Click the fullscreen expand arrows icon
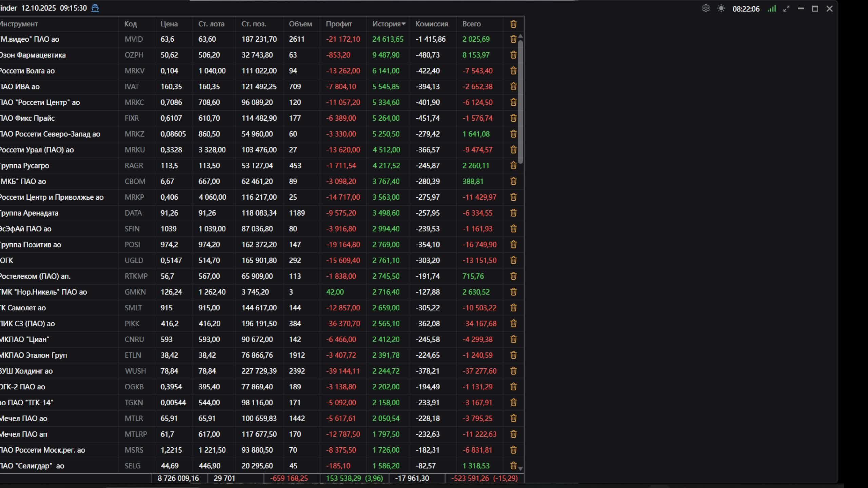The height and width of the screenshot is (488, 868). [x=786, y=9]
